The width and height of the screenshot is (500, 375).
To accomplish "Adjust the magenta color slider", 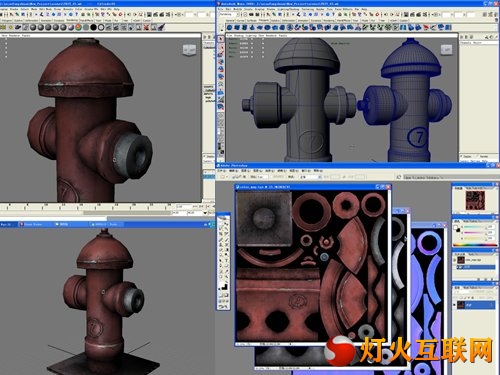I will [473, 232].
